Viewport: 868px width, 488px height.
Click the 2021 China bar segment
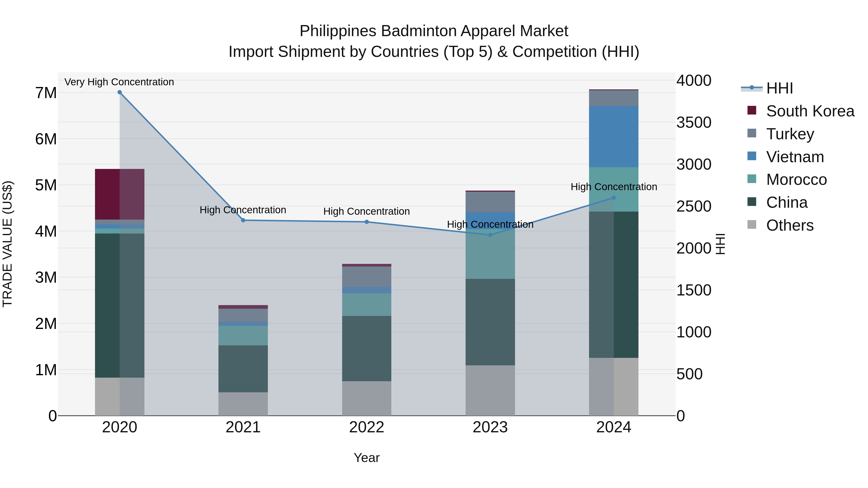tap(243, 369)
